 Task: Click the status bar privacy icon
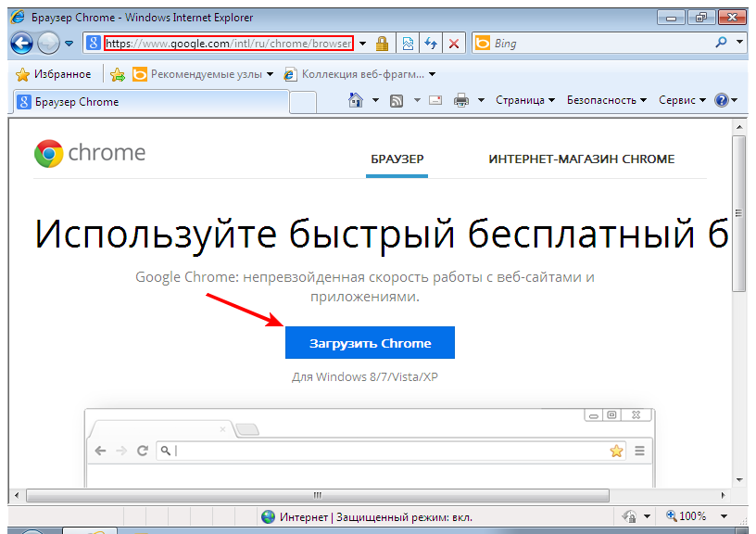(x=629, y=517)
